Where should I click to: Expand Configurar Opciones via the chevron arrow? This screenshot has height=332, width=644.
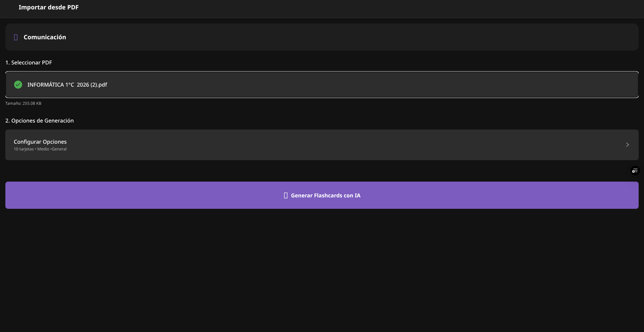[x=627, y=145]
